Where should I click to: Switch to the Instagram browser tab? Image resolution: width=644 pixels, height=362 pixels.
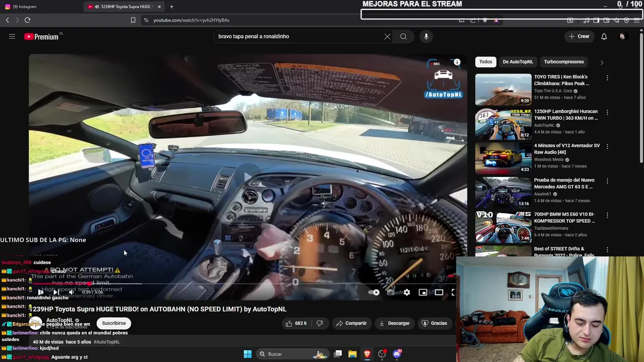pyautogui.click(x=40, y=7)
